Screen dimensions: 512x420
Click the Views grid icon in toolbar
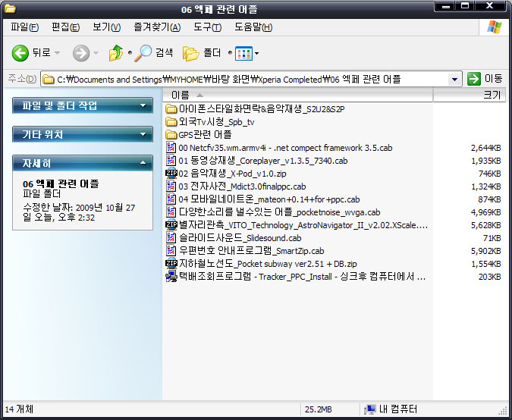tap(243, 53)
